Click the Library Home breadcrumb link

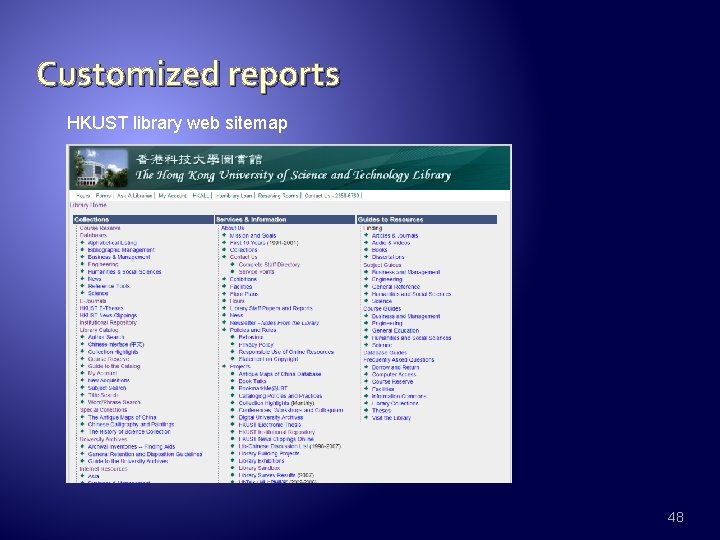[88, 205]
